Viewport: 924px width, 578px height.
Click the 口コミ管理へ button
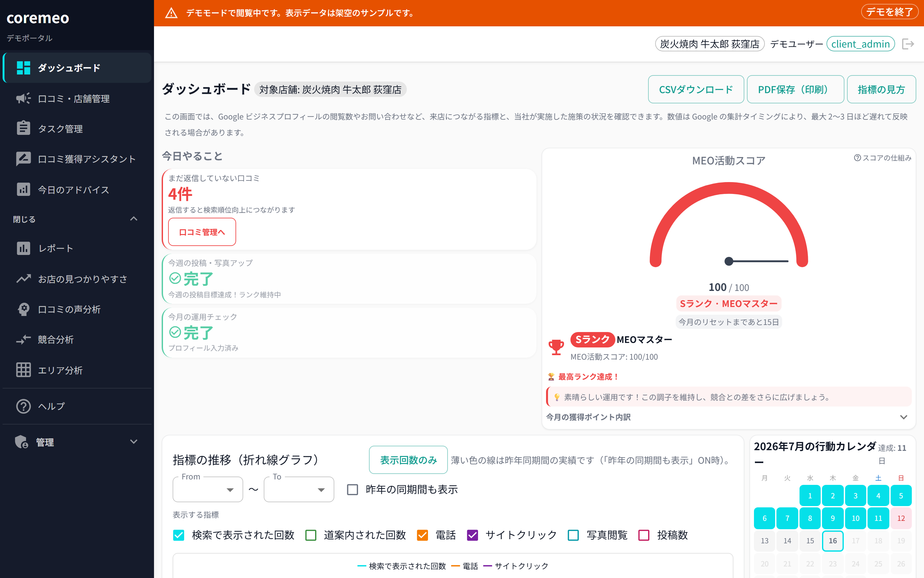pyautogui.click(x=202, y=232)
